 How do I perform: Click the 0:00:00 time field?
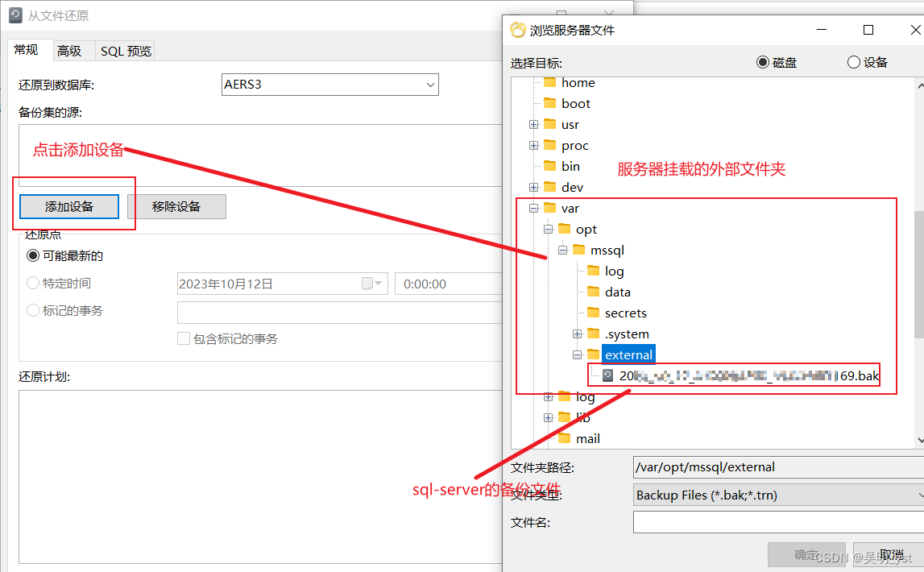click(449, 284)
